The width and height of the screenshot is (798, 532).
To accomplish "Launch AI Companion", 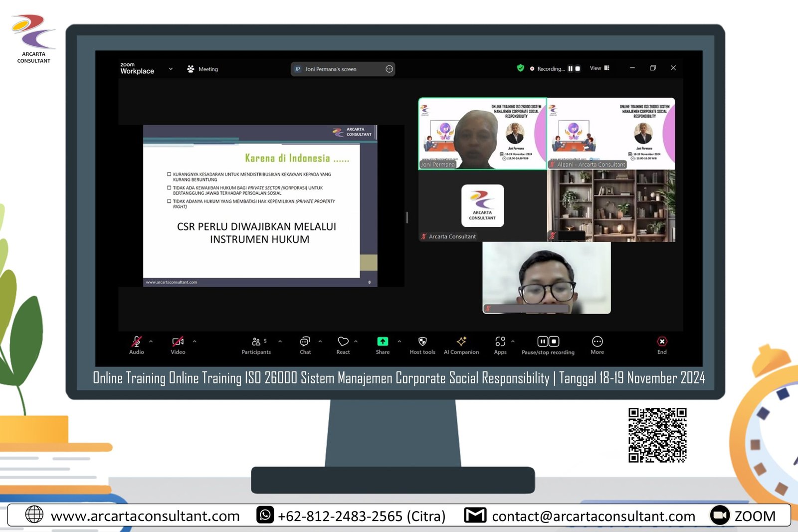I will tap(461, 342).
